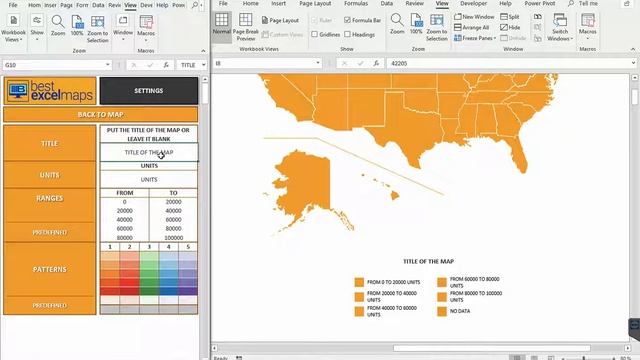Open Switch Windows dropdown
This screenshot has height=360, width=640.
pyautogui.click(x=560, y=27)
